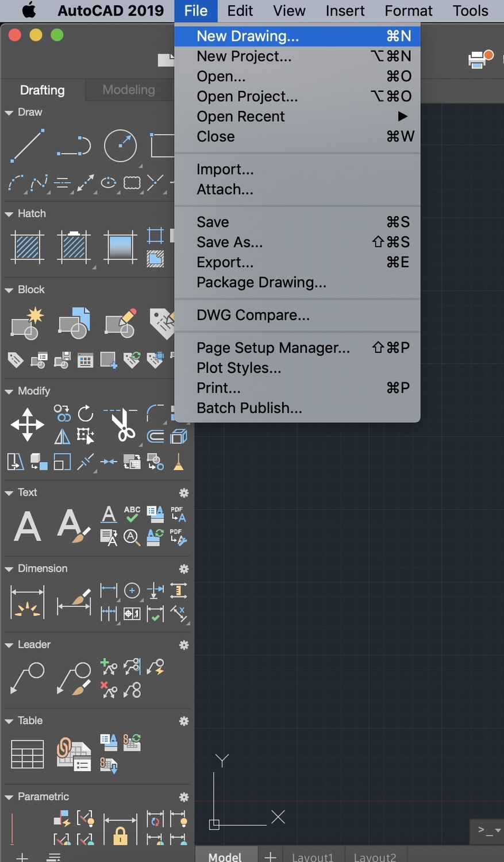Select the Gradient hatch tool

pos(120,247)
